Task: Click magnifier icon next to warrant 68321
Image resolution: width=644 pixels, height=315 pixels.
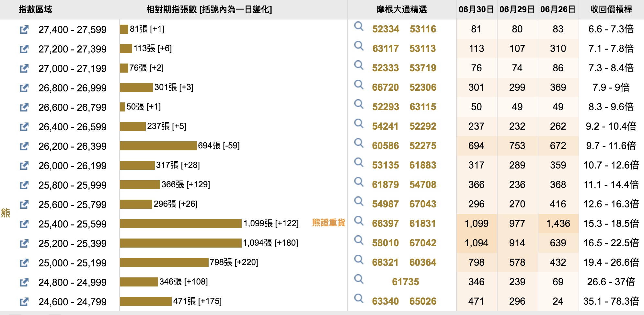Action: click(359, 260)
